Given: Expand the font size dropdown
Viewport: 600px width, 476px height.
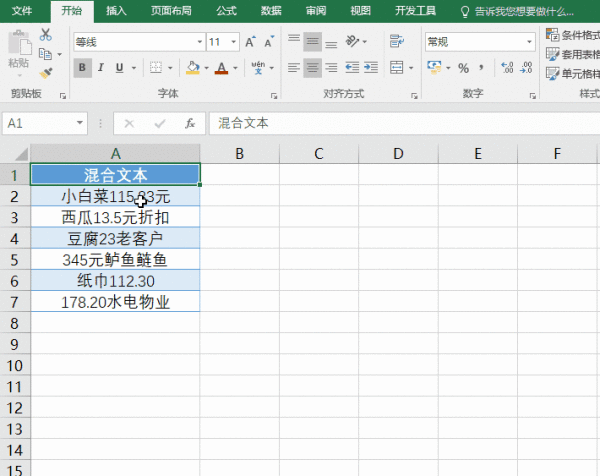Looking at the screenshot, I should click(232, 42).
